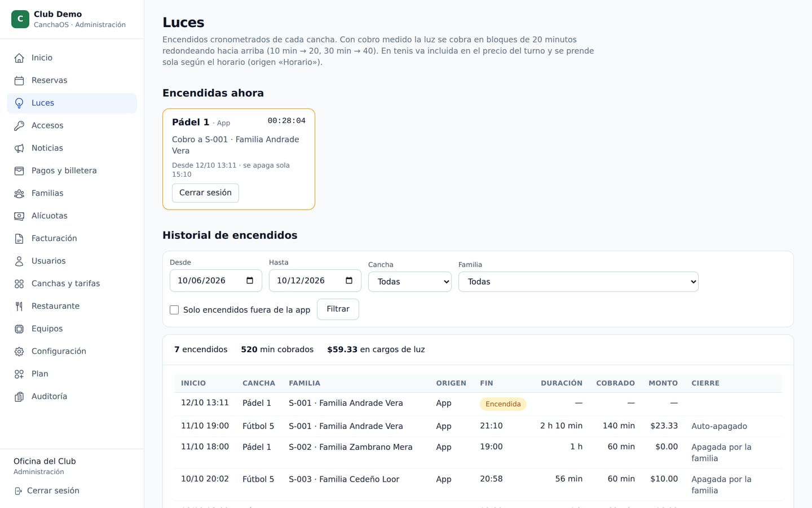
Task: Open the Reservas menu item
Action: [72, 80]
